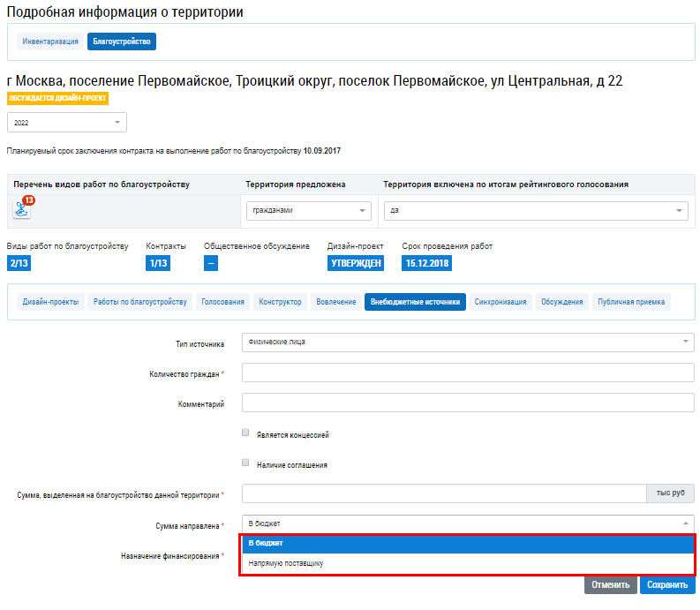Open the 'Публичная приемка' tab
Viewport: 700px width, 610px height.
(x=630, y=302)
